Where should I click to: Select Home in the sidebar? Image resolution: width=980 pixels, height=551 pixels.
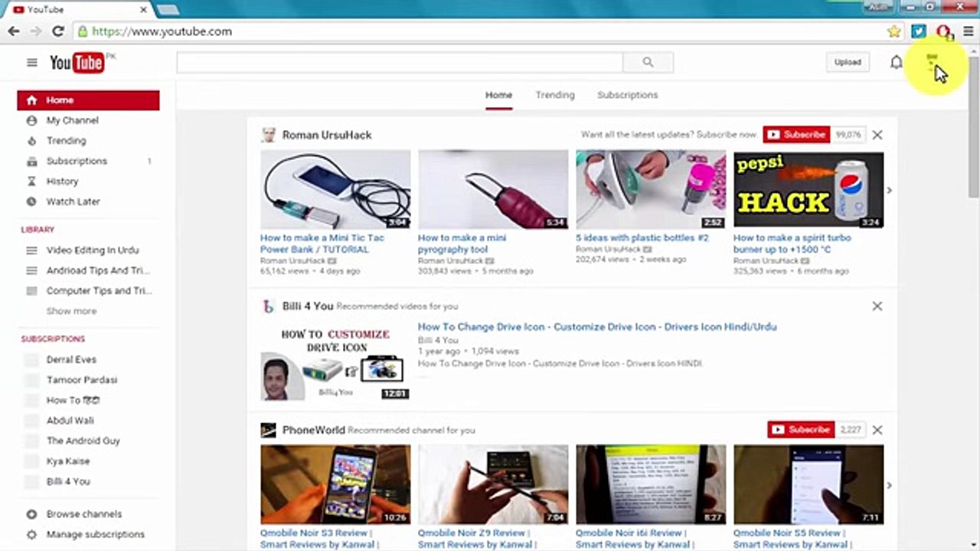point(88,100)
